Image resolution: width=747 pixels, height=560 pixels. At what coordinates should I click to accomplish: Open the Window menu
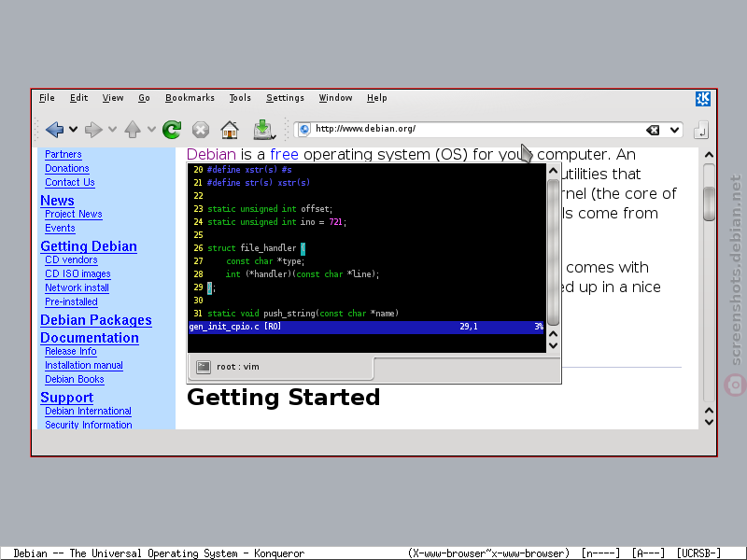tap(335, 98)
